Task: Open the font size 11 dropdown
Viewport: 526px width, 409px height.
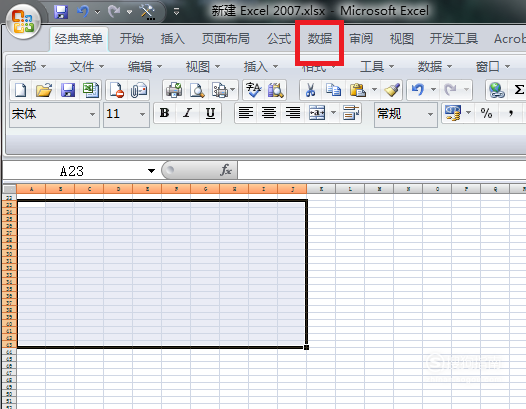Action: tap(142, 115)
